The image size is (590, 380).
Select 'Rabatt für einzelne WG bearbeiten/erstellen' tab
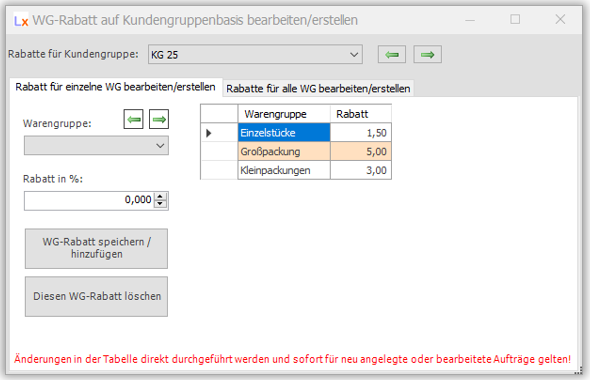[115, 87]
